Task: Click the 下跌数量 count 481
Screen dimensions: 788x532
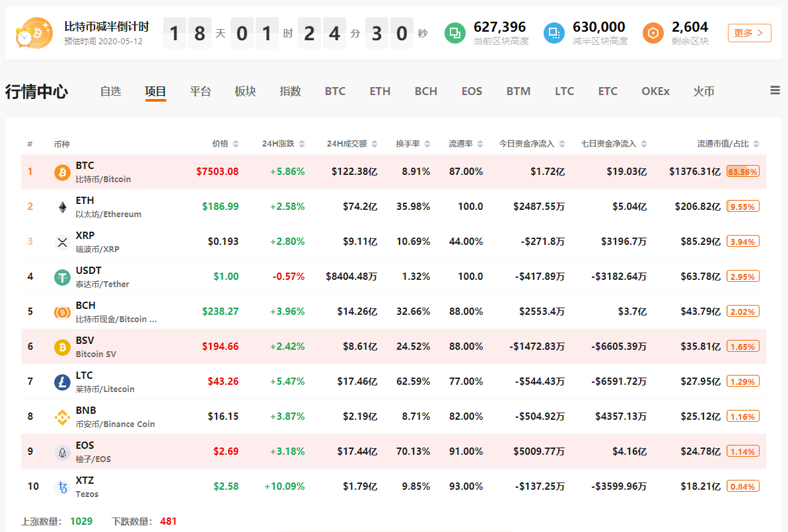Action: point(168,521)
